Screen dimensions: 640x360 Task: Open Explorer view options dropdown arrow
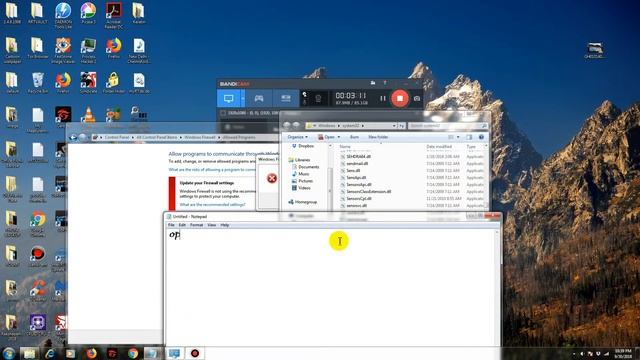(x=458, y=137)
